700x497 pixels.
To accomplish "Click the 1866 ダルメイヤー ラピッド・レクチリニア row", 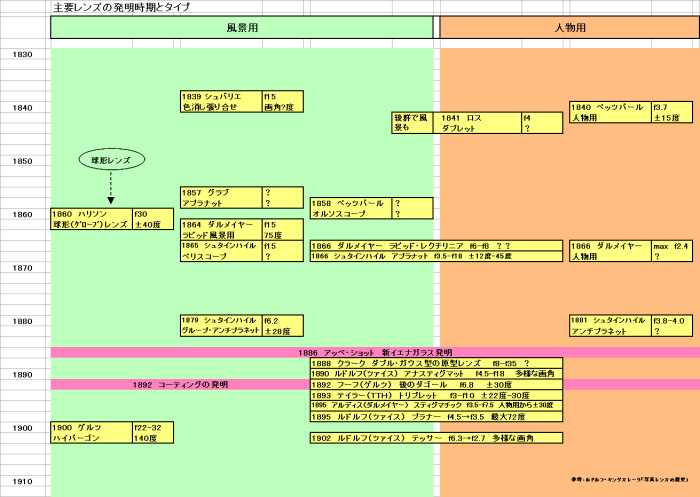I will coord(436,245).
